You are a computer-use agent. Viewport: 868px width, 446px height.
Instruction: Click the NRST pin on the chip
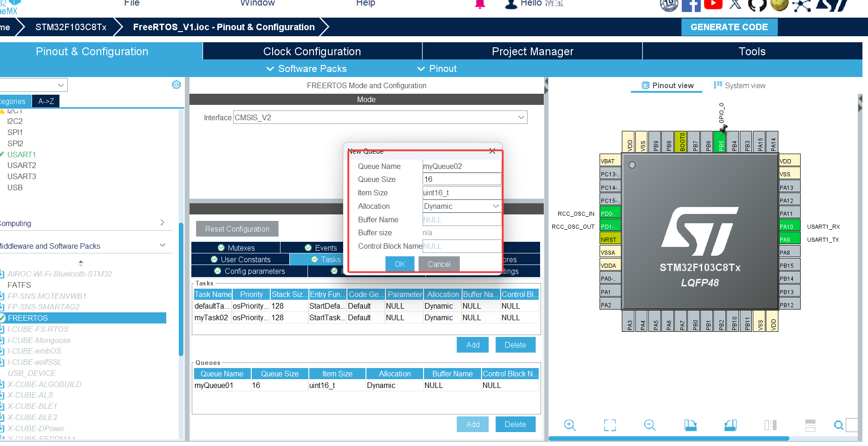610,239
